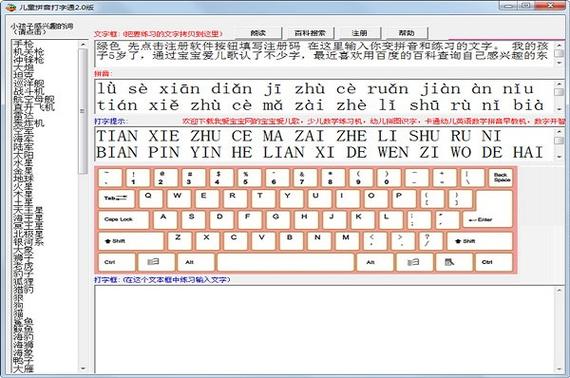
Task: Select 银河系 in the word list
Action: (28, 242)
